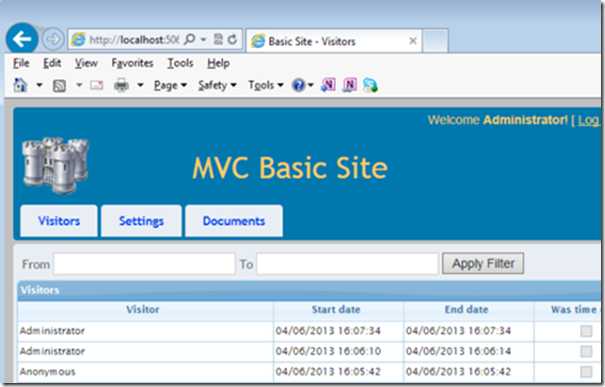This screenshot has width=605, height=387.
Task: Expand the feeds dropdown arrow
Action: [79, 84]
